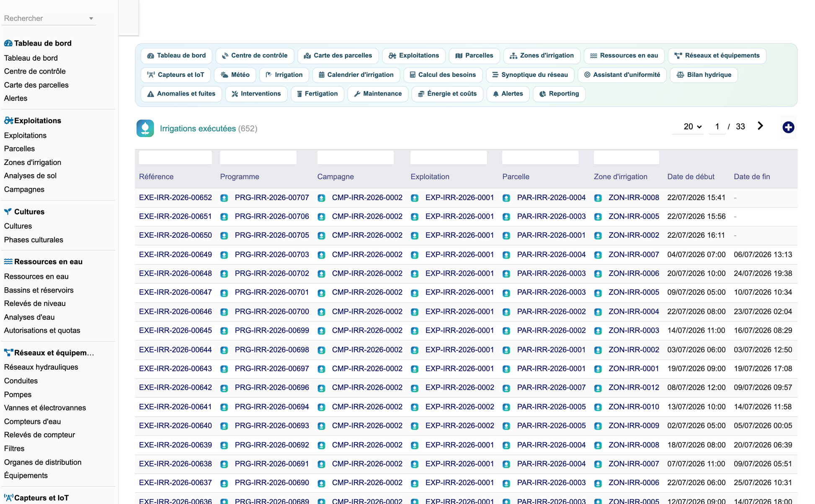Open zone ZON-IRR-0004 link

634,312
